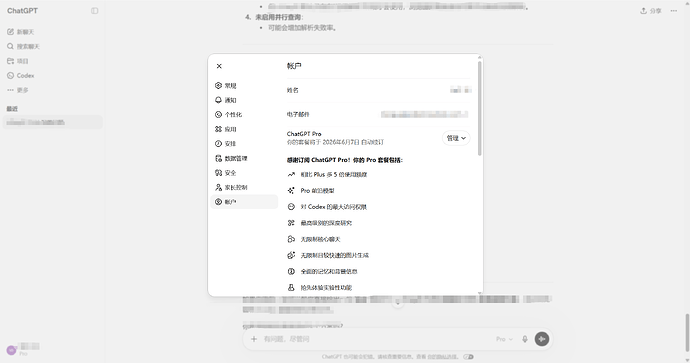This screenshot has height=363, width=690.
Task: Click the scroll-to-bottom arrow above the composer
Action: tap(398, 303)
